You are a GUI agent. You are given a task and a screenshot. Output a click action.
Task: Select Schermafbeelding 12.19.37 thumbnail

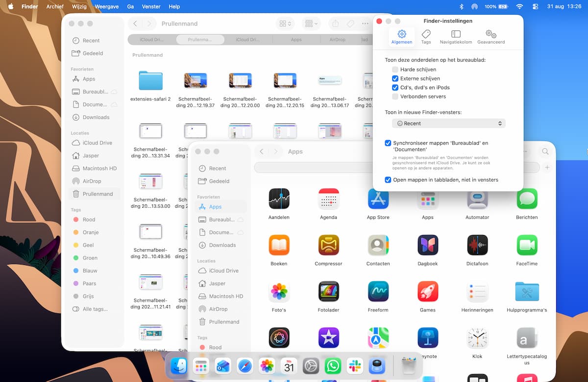pyautogui.click(x=196, y=80)
